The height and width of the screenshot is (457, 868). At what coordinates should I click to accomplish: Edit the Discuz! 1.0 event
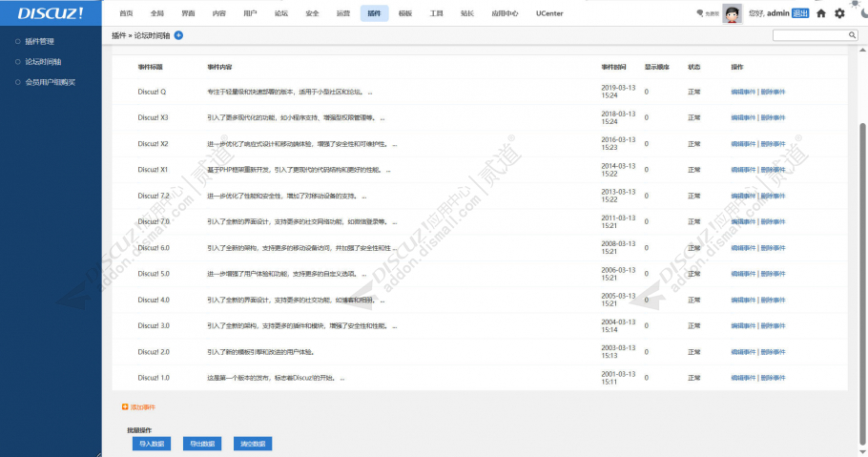pos(743,378)
